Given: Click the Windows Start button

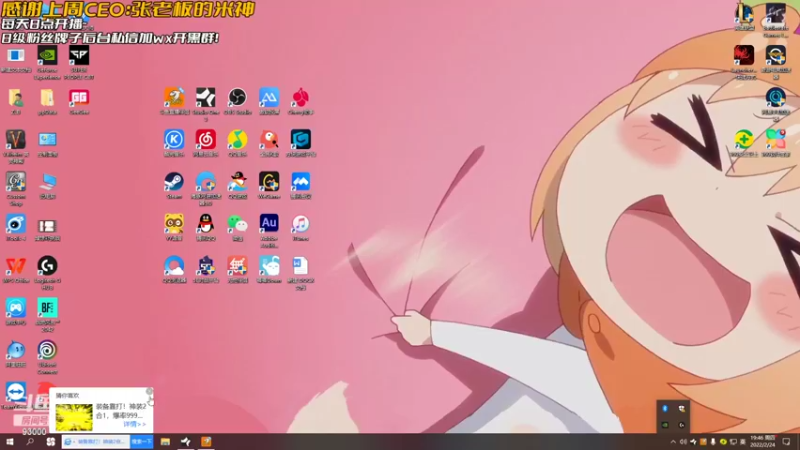Looking at the screenshot, I should click(10, 442).
